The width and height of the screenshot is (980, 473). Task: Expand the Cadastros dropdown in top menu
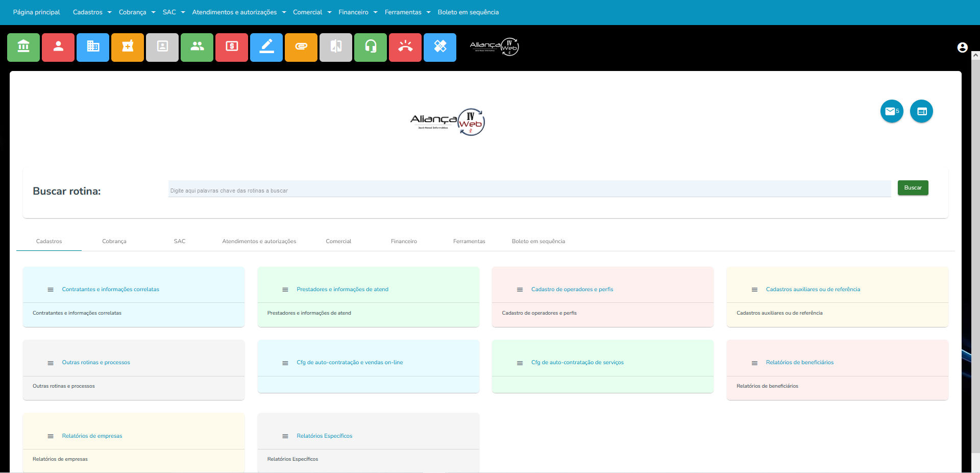(92, 12)
